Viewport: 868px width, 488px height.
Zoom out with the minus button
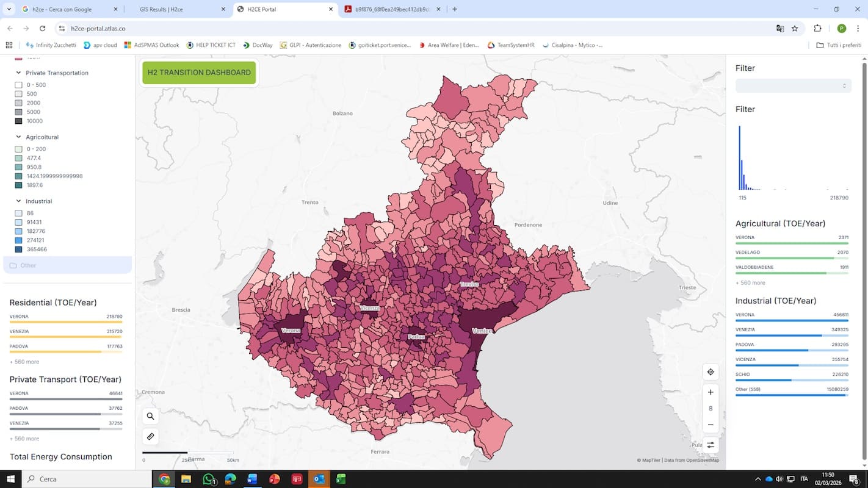coord(711,425)
